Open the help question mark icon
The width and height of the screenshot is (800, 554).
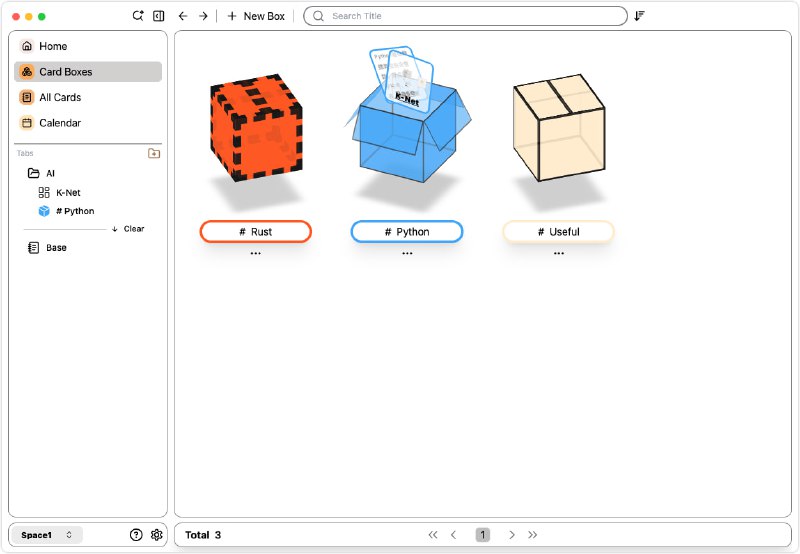[136, 535]
